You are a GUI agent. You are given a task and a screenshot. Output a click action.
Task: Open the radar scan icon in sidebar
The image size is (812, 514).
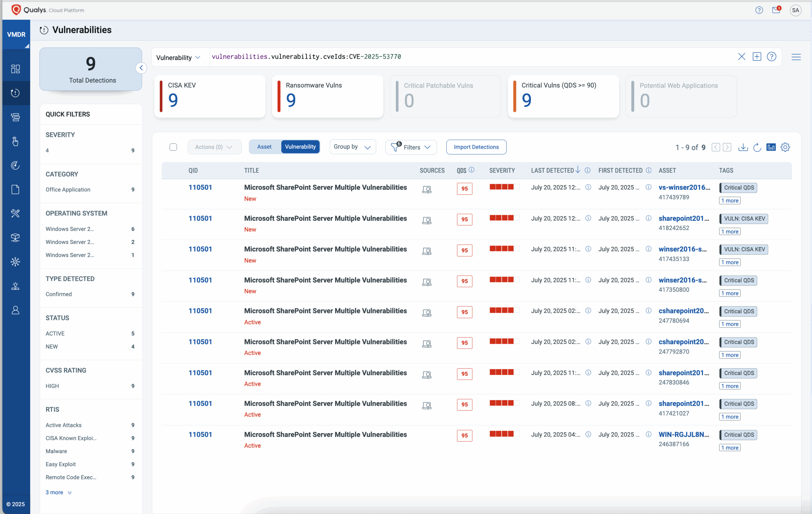coord(16,165)
